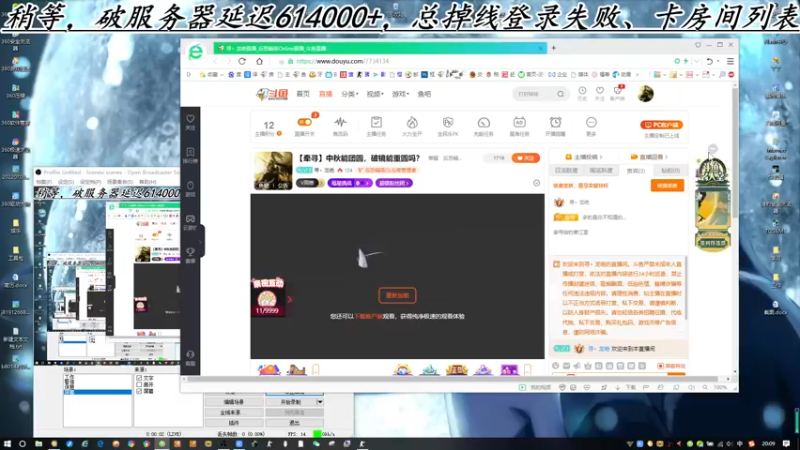Expand the collapsed left sidebar arrow
The width and height of the screenshot is (800, 450).
click(x=201, y=242)
